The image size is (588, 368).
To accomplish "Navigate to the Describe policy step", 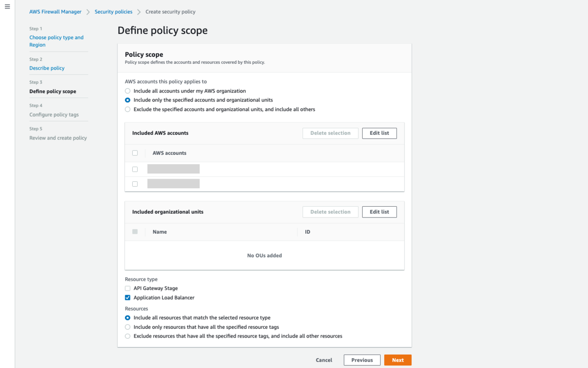I will coord(47,68).
